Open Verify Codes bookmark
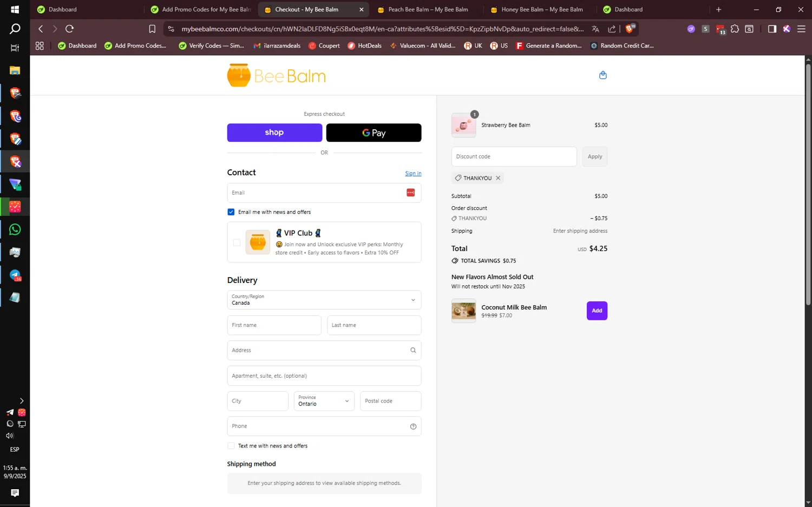 [212, 46]
